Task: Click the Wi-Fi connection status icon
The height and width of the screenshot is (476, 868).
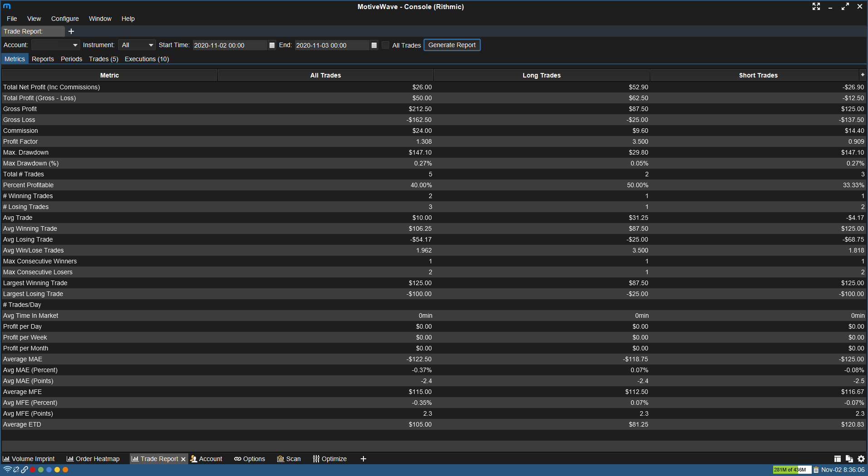Action: pos(7,470)
